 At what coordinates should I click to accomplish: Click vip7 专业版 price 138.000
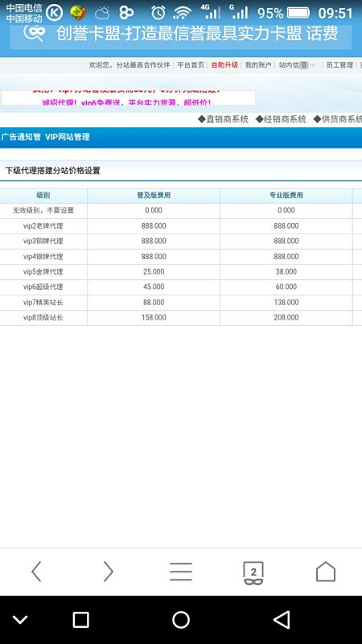pyautogui.click(x=286, y=303)
